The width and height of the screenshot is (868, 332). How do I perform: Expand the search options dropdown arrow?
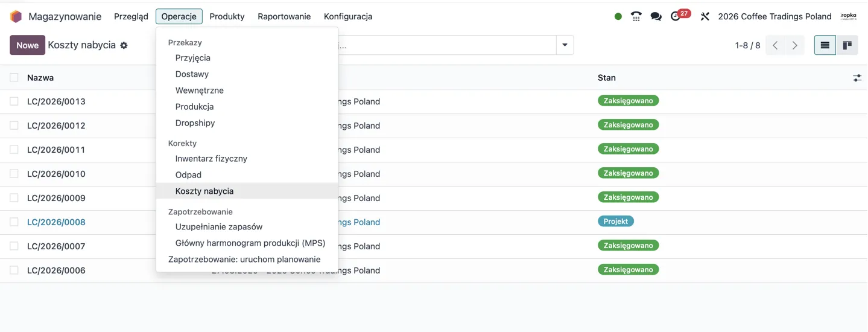(565, 45)
